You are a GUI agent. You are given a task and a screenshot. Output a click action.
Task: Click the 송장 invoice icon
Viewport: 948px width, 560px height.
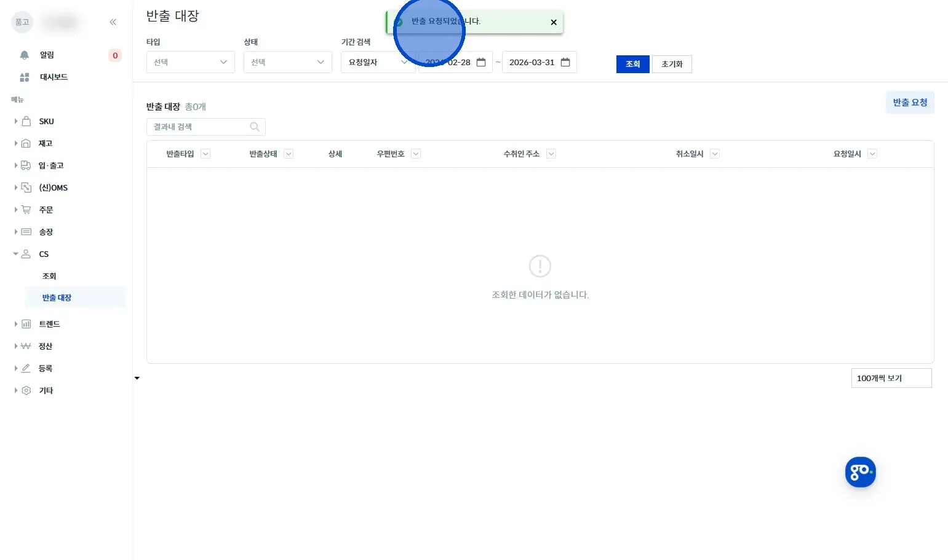pyautogui.click(x=26, y=232)
